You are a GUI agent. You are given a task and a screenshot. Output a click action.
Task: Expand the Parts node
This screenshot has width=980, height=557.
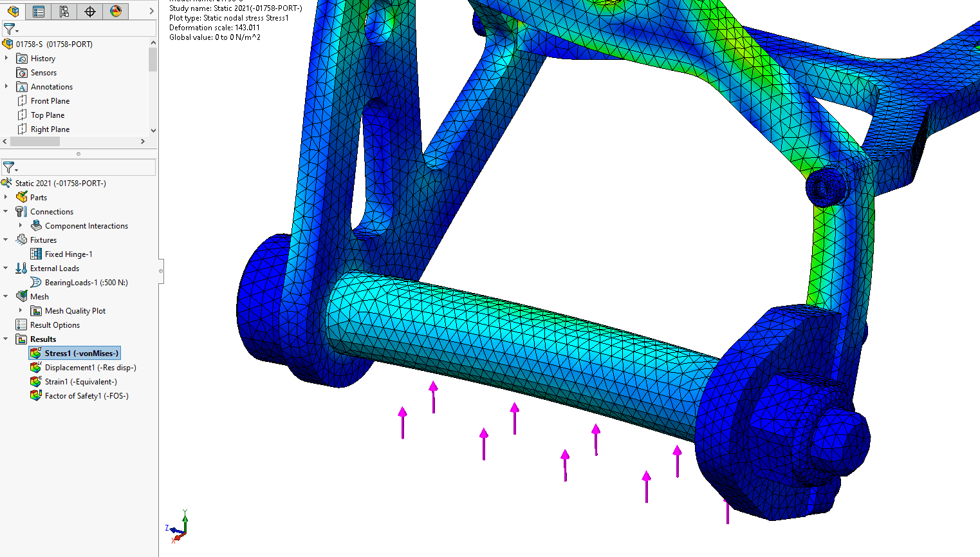tap(6, 197)
